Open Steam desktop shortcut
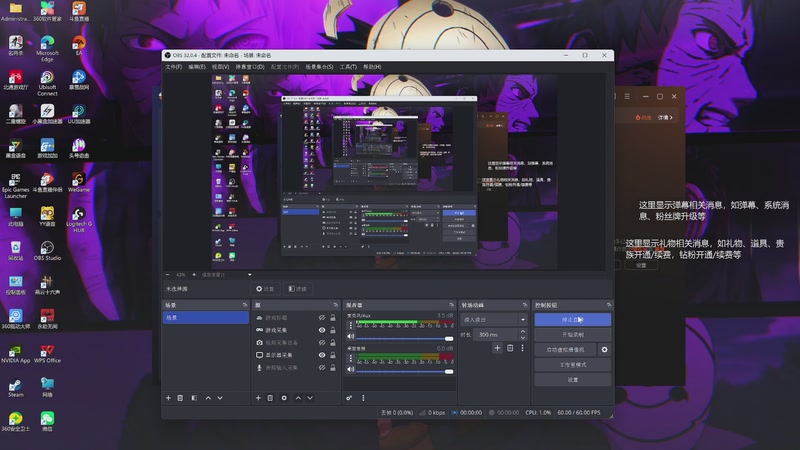The image size is (800, 450). coord(15,387)
